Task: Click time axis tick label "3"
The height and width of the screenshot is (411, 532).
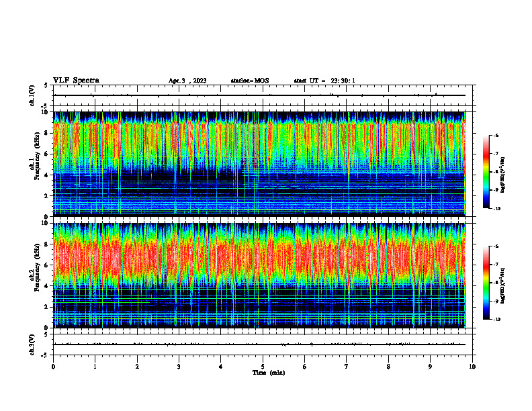Action: [179, 367]
